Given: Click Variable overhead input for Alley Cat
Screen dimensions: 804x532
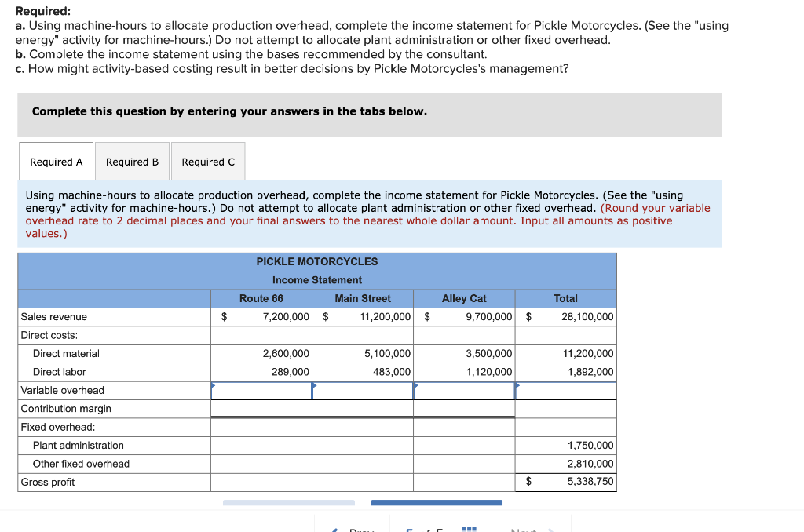Looking at the screenshot, I should [x=464, y=390].
